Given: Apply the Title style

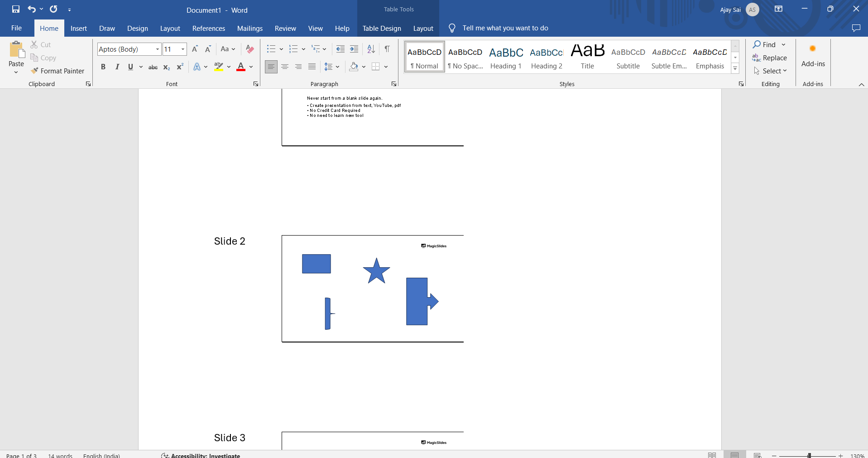Looking at the screenshot, I should click(587, 57).
